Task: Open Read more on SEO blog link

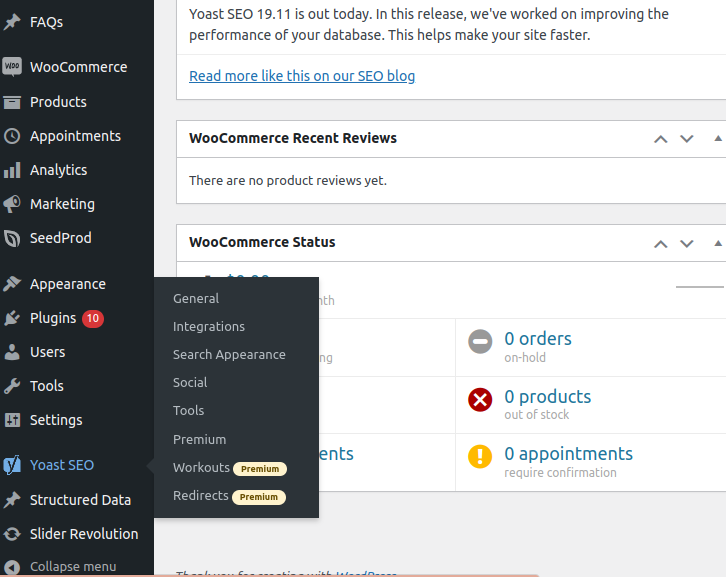Action: 302,76
